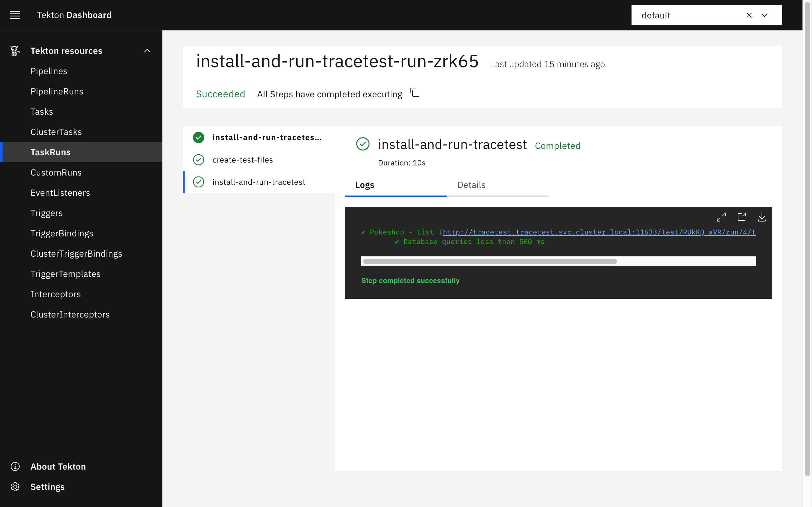Click the About Tekton info icon

[15, 466]
